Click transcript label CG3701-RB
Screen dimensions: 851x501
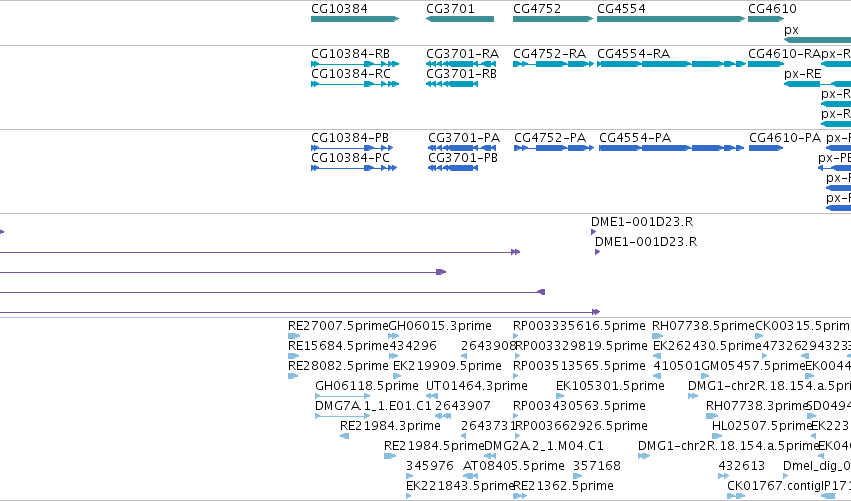tap(461, 74)
